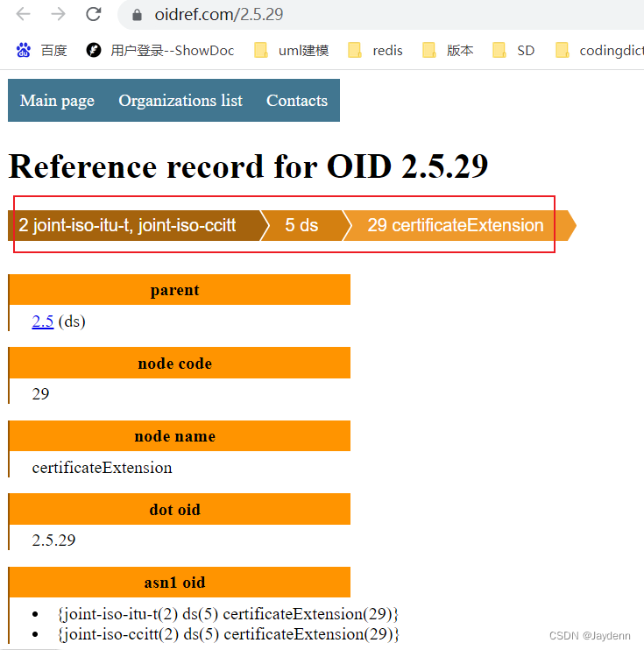Click the joint-iso-itu-t(2) asn1 oid entry
This screenshot has height=650, width=644.
(229, 614)
